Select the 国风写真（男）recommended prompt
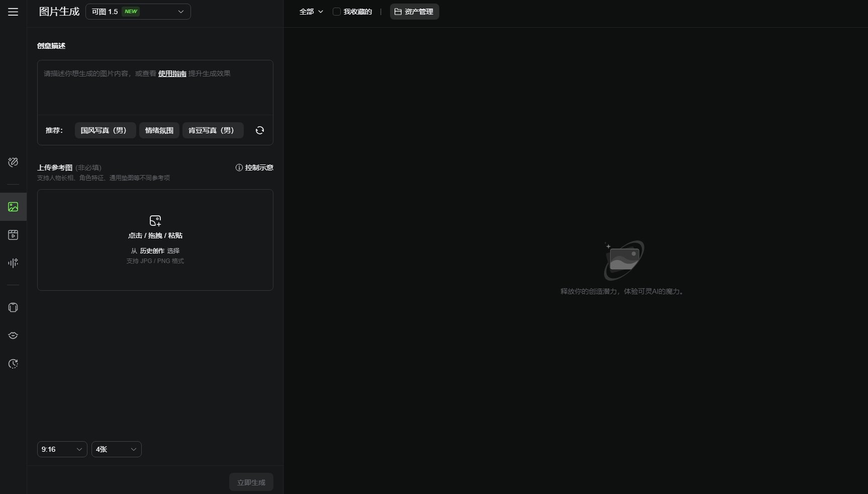 click(x=105, y=130)
